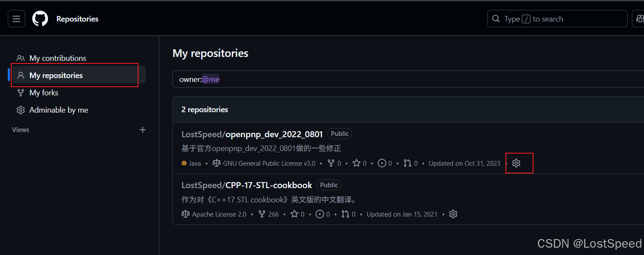View forks count of openpnp_dev_2022_0801
This screenshot has height=255, width=644.
pyautogui.click(x=335, y=164)
